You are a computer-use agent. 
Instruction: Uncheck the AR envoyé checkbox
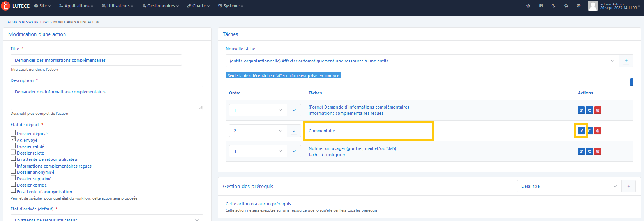13,139
